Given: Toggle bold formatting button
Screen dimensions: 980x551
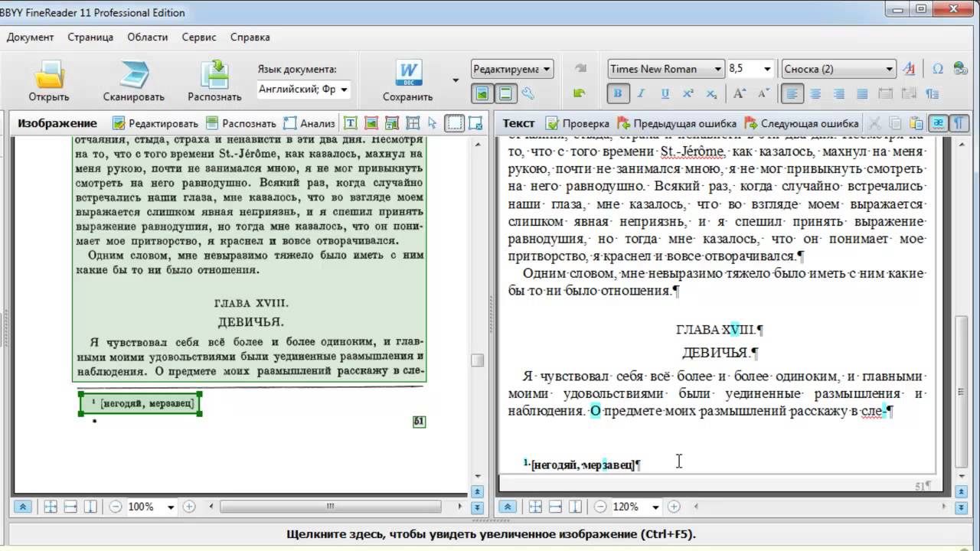Looking at the screenshot, I should (x=618, y=94).
